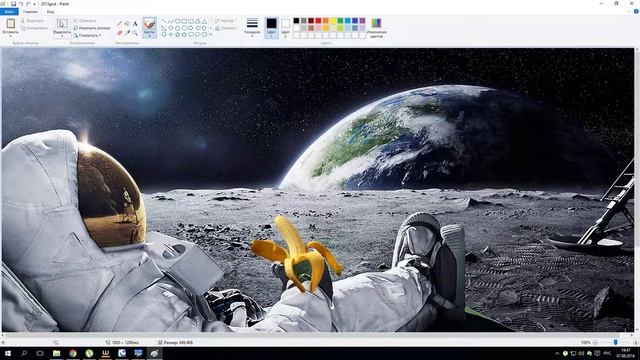
Task: Pick the Triangle shape in shapes gallery
Action: point(204,21)
